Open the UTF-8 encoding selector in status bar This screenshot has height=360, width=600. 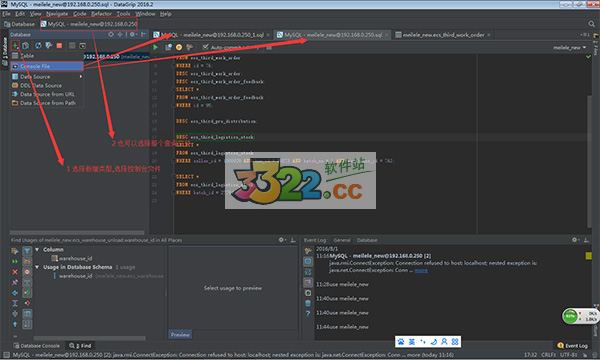[569, 355]
